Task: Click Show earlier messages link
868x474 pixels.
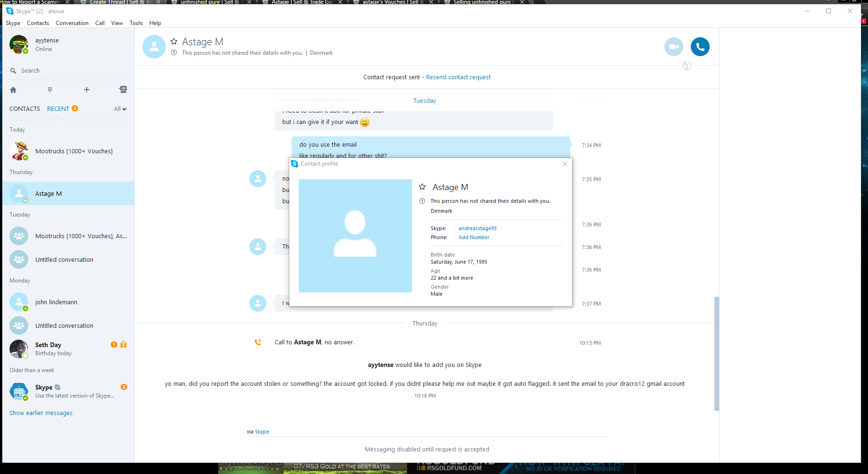Action: tap(41, 413)
